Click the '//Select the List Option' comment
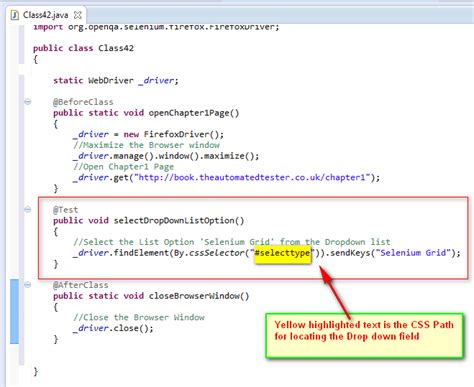This screenshot has height=387, width=474. [x=232, y=242]
